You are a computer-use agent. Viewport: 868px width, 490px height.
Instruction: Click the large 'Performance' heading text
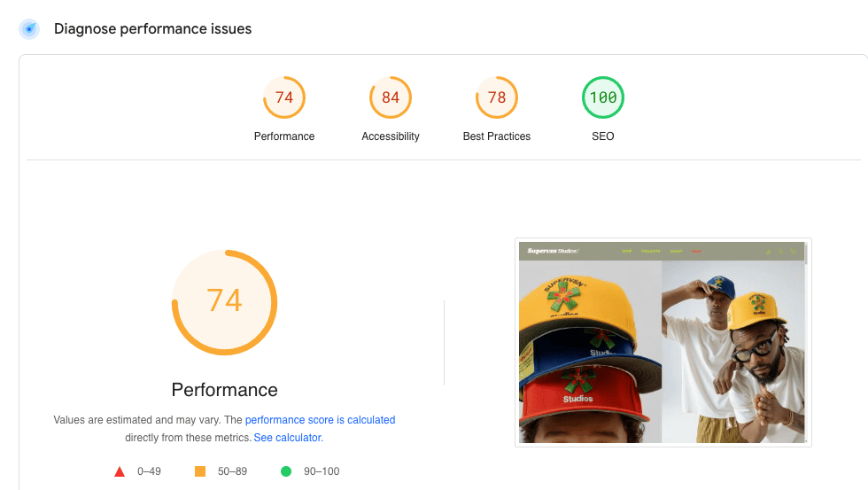224,390
